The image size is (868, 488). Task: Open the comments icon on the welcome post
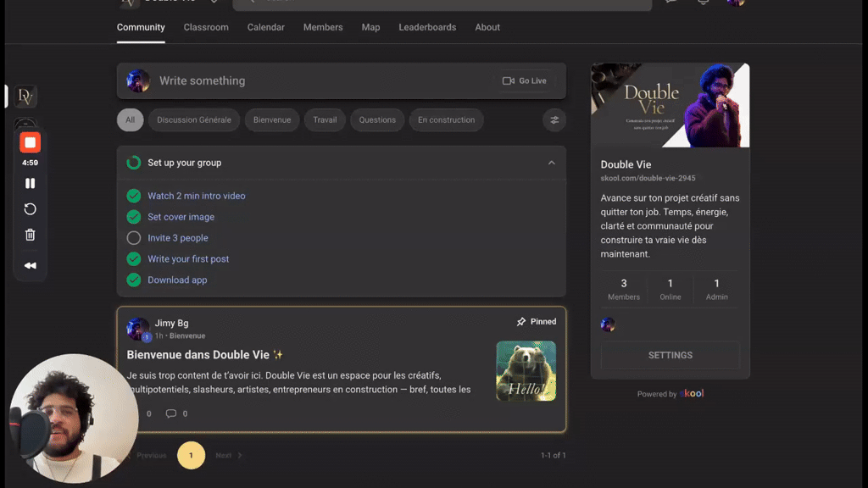coord(171,413)
